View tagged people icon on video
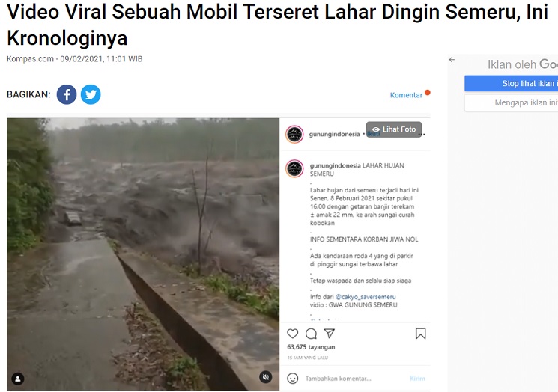558x392 pixels. [18, 379]
